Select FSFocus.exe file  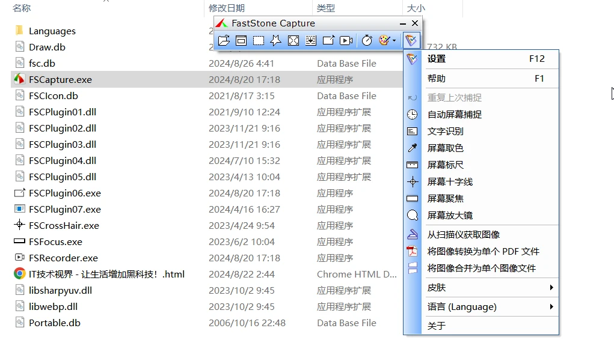55,242
